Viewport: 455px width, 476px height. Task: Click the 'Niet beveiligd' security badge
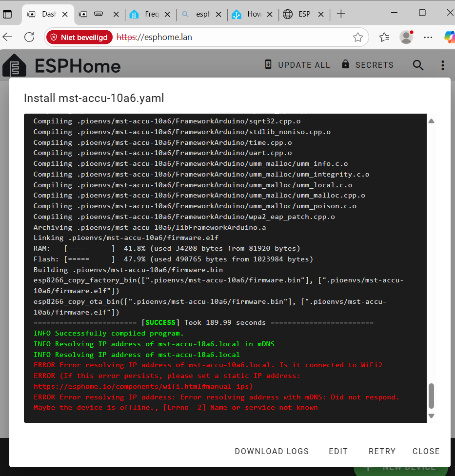(79, 37)
